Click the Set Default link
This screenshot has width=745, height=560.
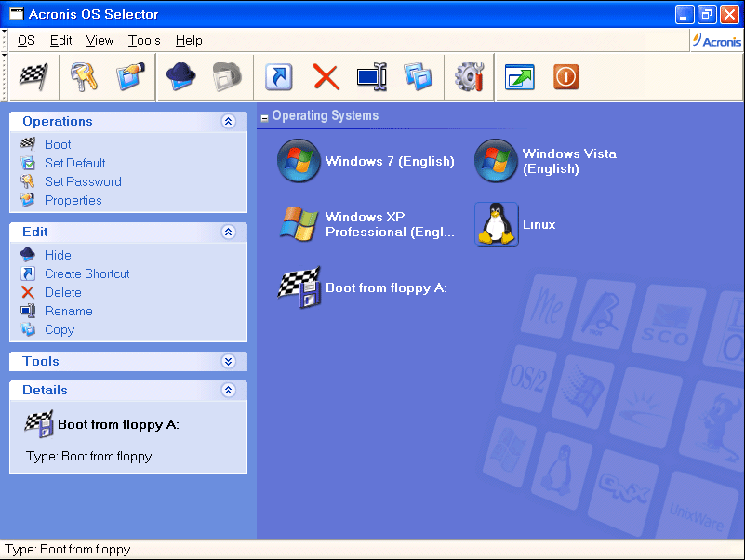click(75, 163)
